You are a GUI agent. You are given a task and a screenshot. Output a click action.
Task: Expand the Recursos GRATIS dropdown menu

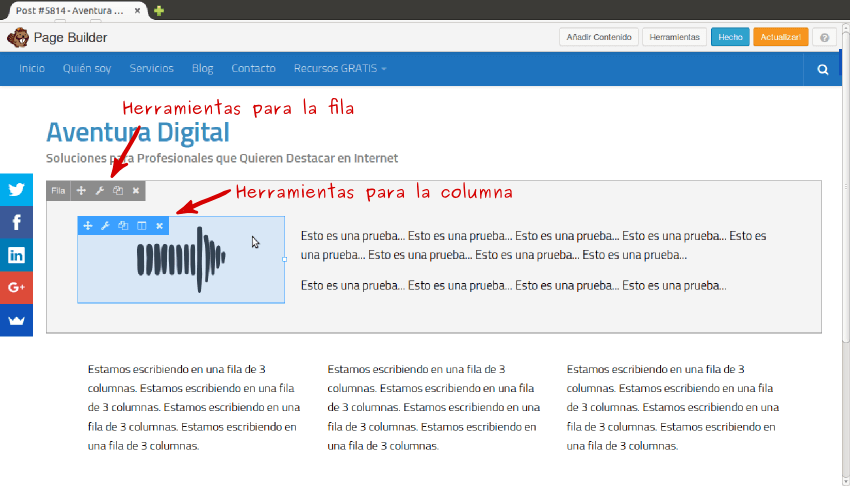click(x=340, y=69)
